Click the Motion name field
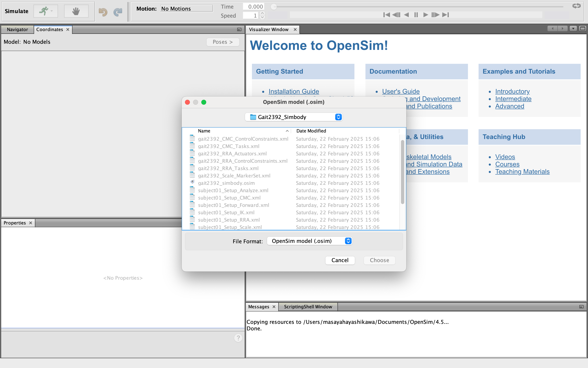This screenshot has width=588, height=368. pyautogui.click(x=187, y=9)
